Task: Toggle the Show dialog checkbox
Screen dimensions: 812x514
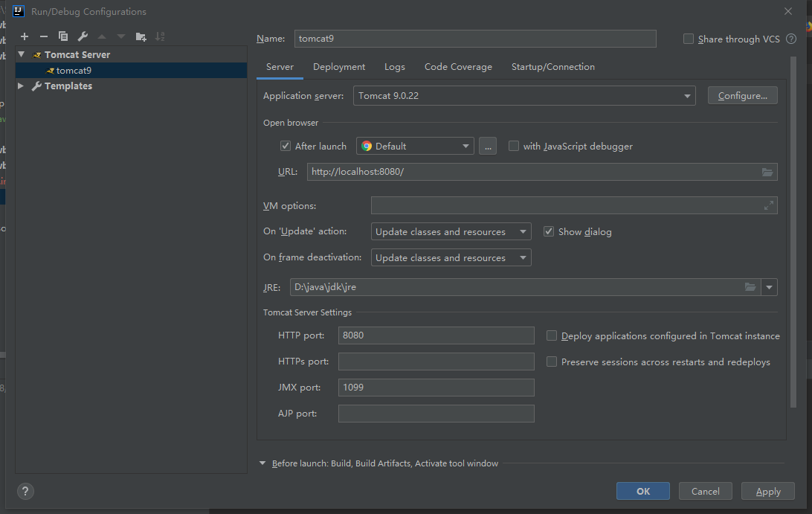Action: pos(549,232)
